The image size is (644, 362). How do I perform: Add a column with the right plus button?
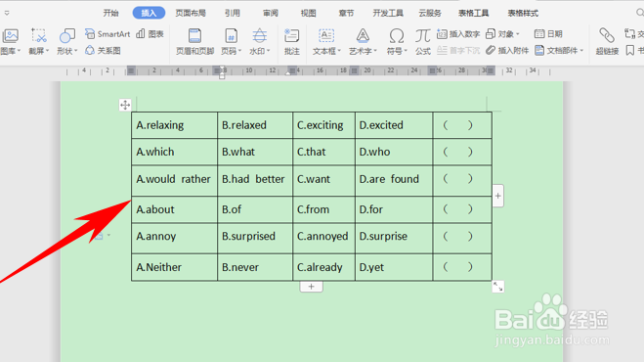pyautogui.click(x=497, y=196)
